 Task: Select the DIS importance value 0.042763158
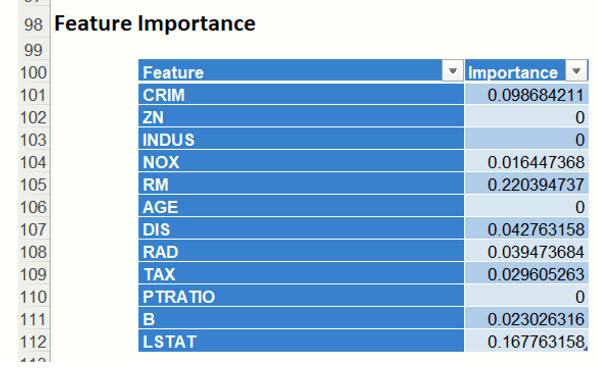[526, 229]
